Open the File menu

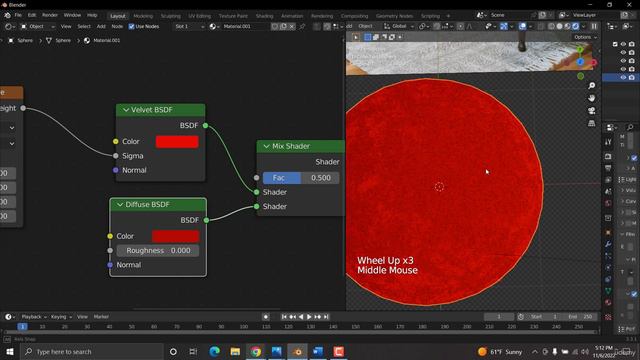[18, 15]
